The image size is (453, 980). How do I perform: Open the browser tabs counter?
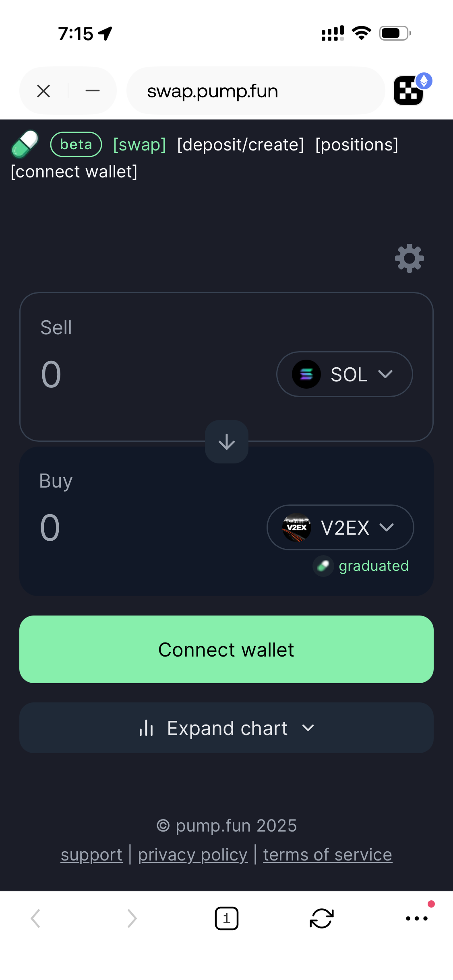pyautogui.click(x=226, y=918)
